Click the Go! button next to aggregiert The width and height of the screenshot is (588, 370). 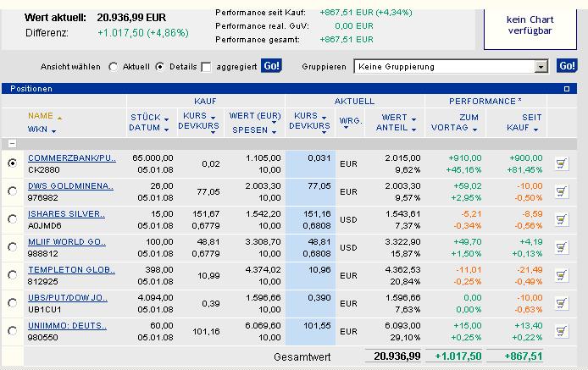(x=271, y=66)
